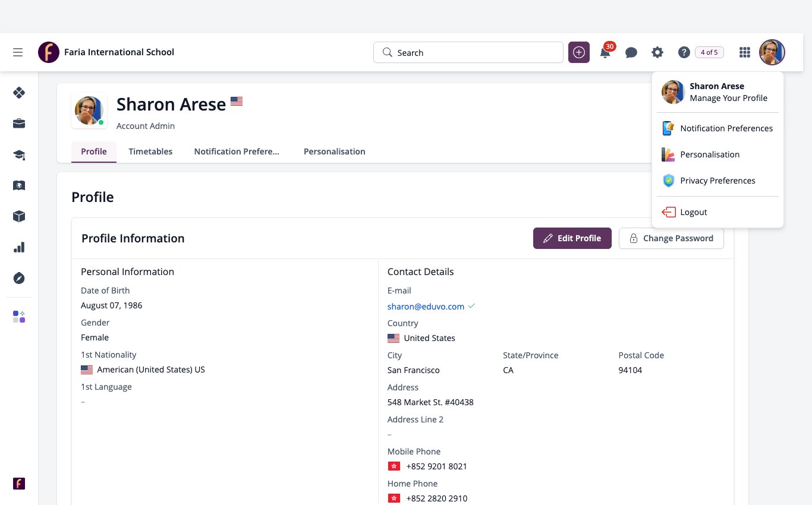
Task: Click the Change Password button
Action: (x=671, y=238)
